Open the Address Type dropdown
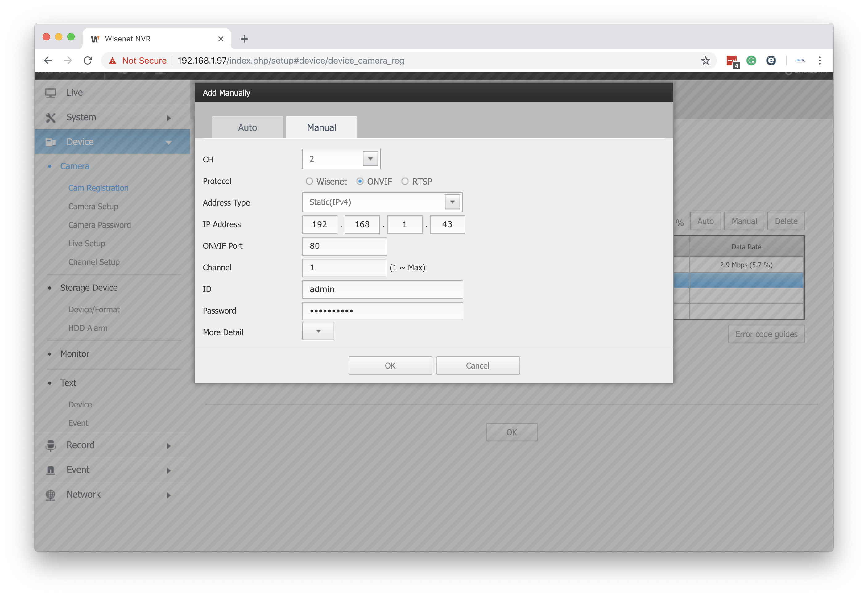868x597 pixels. coord(452,202)
